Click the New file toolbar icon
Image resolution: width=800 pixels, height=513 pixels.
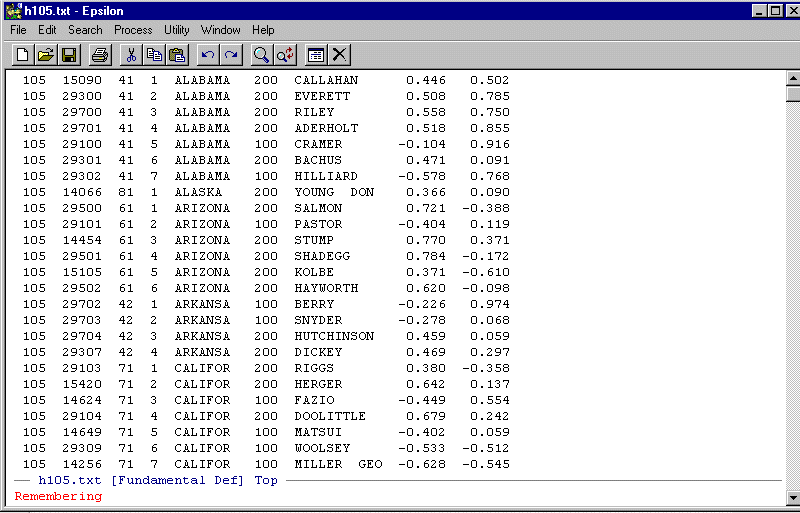point(22,55)
